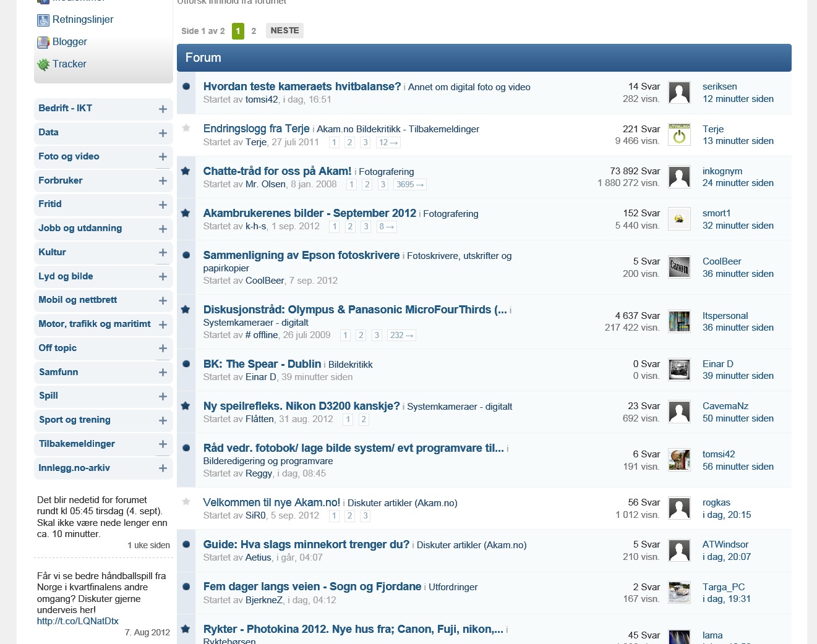The height and width of the screenshot is (644, 817).
Task: Click star icon beside Diskusjonstråd Olympus & Panasonic
Action: coord(186,309)
